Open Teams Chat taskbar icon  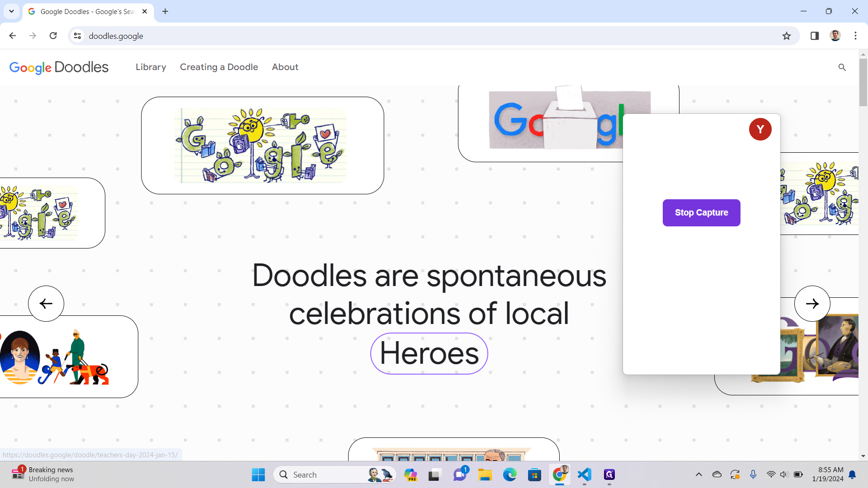[460, 474]
